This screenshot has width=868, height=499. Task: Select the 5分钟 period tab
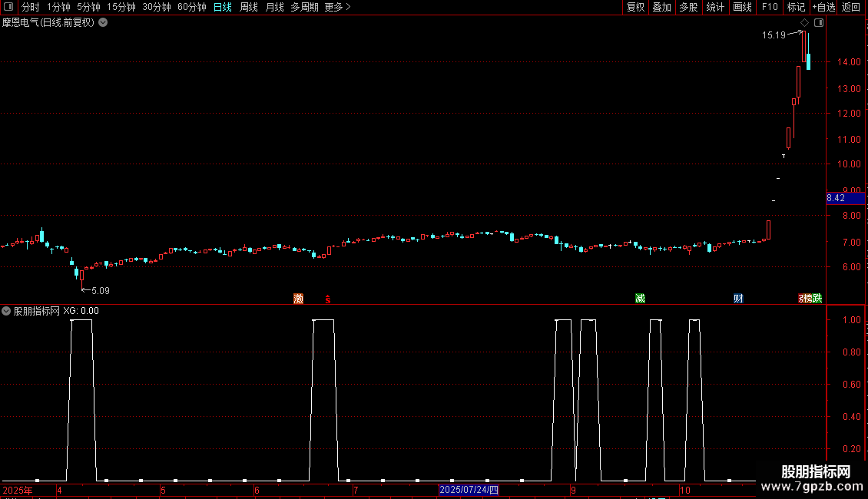tap(88, 7)
